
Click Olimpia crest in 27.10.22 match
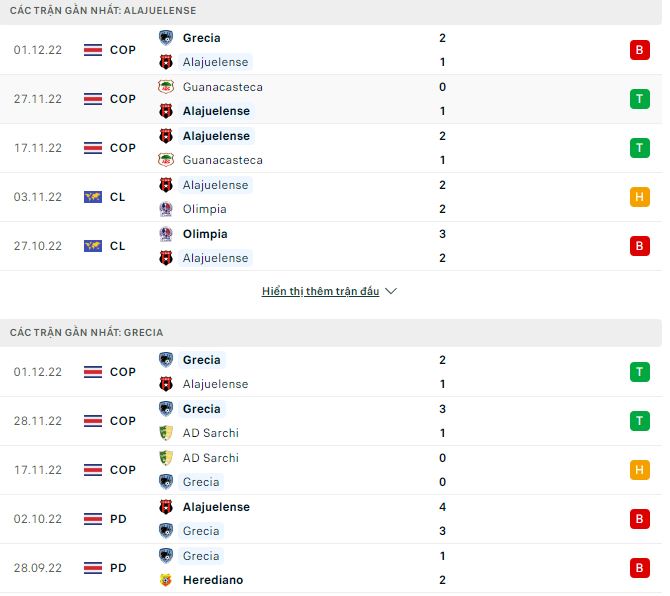[166, 234]
